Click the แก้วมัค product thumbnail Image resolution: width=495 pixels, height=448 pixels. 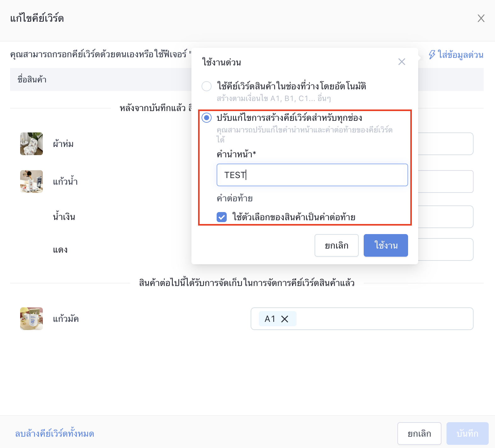(31, 319)
